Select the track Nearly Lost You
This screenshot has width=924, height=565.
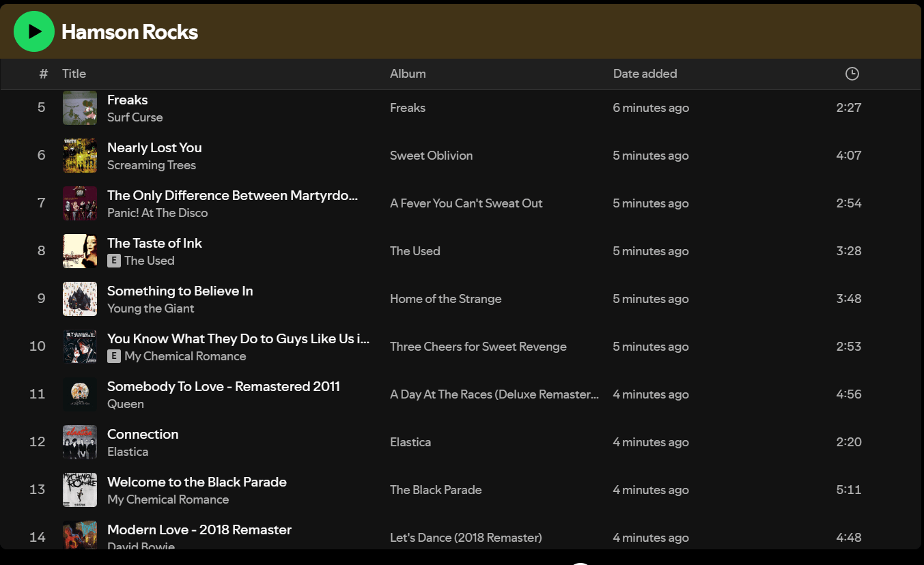pyautogui.click(x=154, y=147)
